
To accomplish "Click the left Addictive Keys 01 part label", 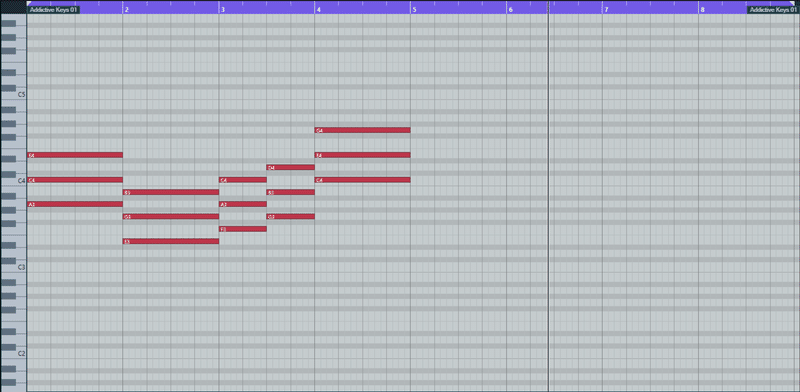I will coord(53,10).
